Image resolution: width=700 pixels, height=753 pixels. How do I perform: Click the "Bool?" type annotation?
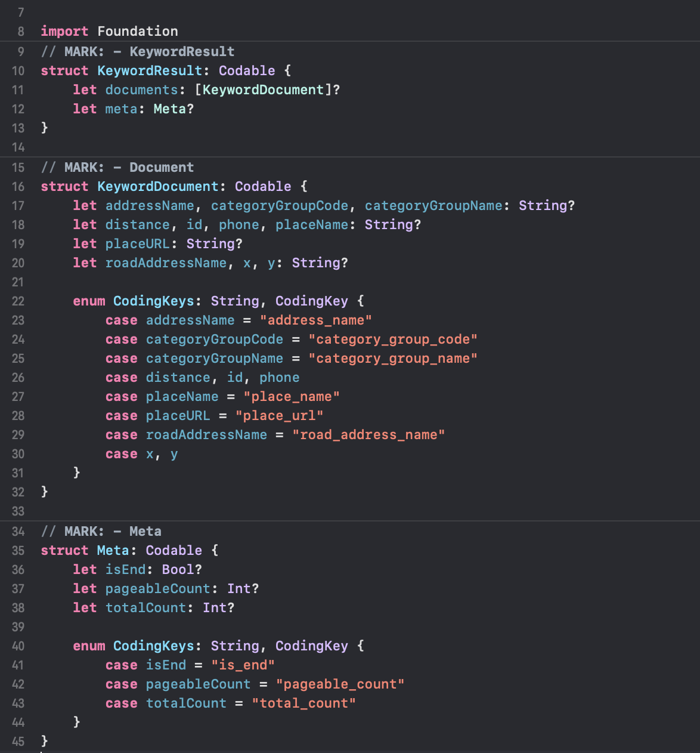(x=182, y=569)
